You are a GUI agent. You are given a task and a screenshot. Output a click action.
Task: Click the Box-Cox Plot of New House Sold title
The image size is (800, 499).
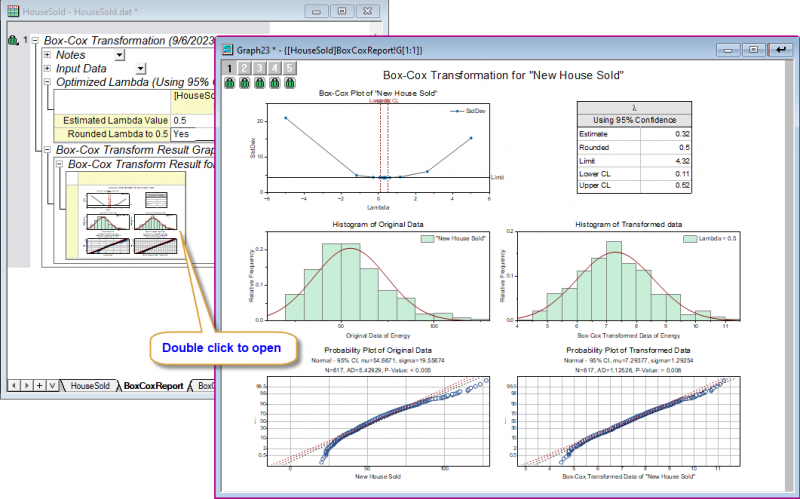coord(378,93)
